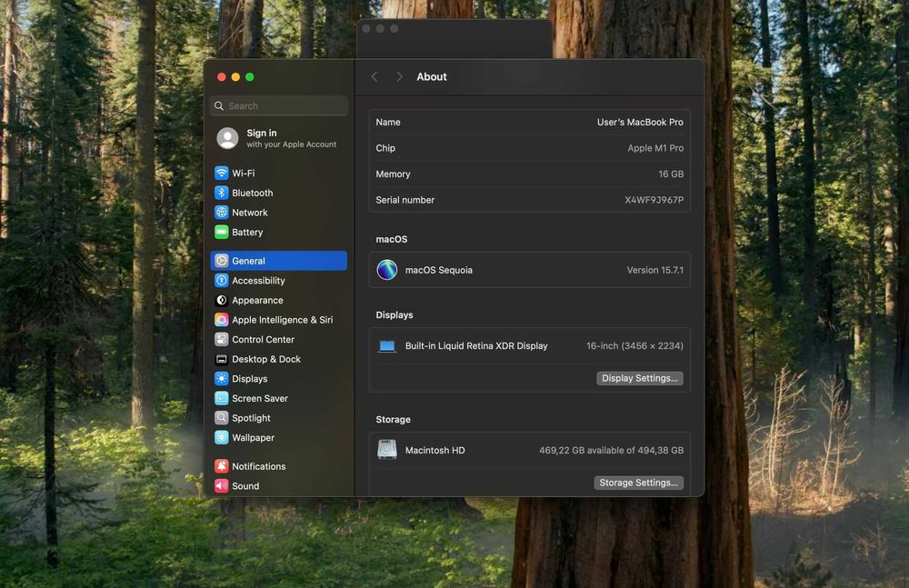Click the macOS Sequoia version row

point(529,270)
